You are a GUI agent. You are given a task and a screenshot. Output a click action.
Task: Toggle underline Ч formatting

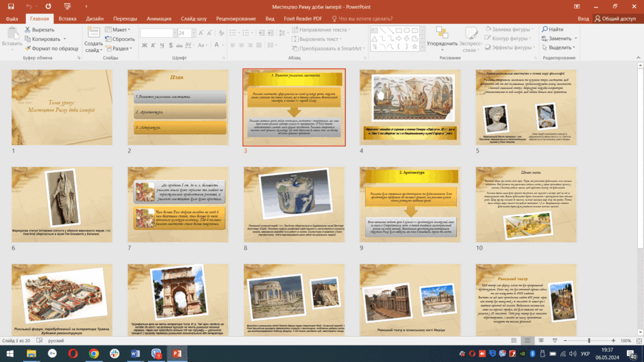point(162,45)
